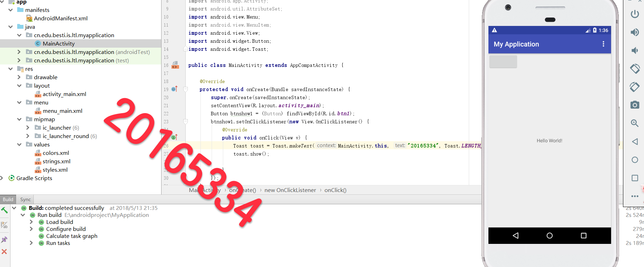Select Configure build row
The image size is (644, 267).
[66, 229]
